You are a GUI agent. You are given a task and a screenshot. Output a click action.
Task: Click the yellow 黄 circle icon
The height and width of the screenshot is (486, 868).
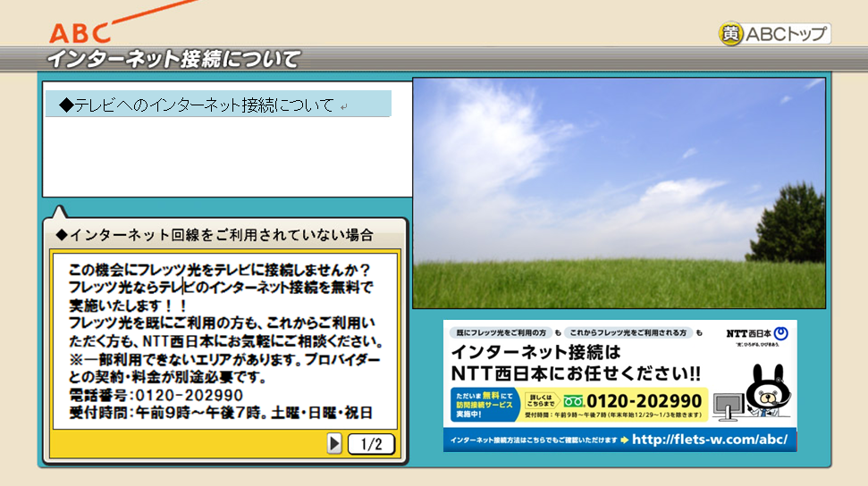[730, 34]
